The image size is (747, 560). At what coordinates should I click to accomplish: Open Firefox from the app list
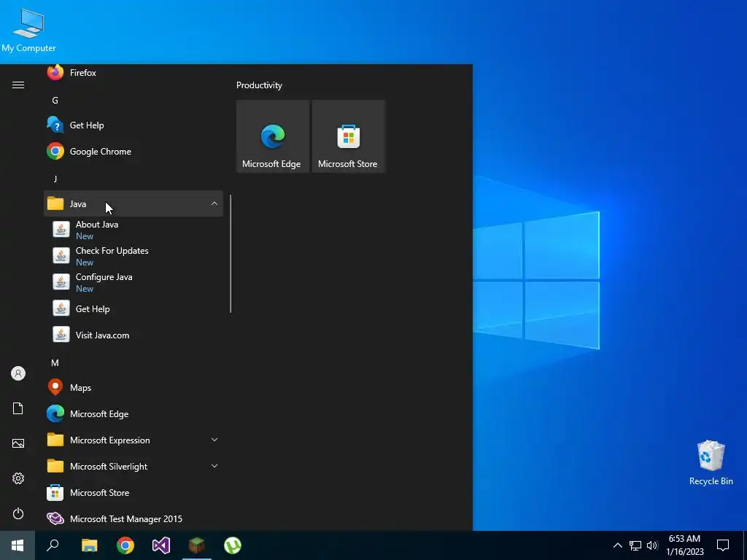[133, 73]
